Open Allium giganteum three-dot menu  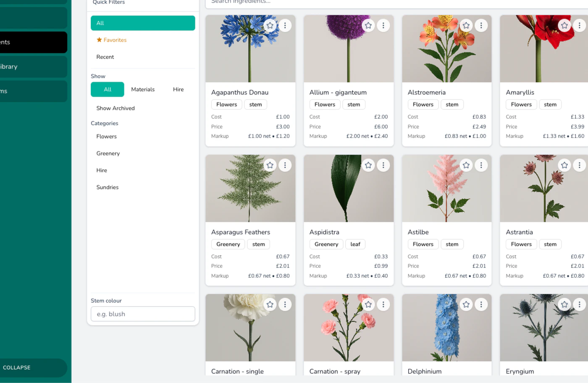pos(383,26)
